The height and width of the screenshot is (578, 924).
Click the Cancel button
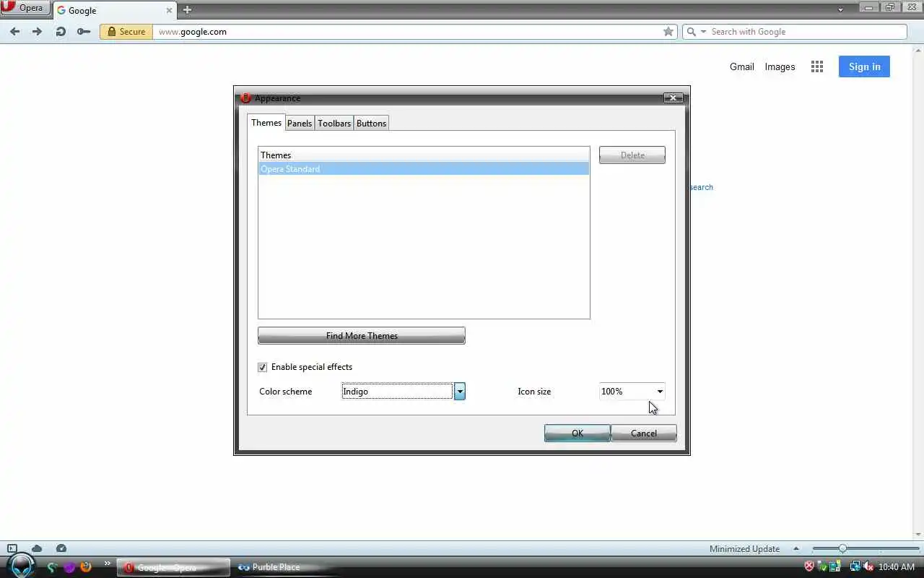644,433
